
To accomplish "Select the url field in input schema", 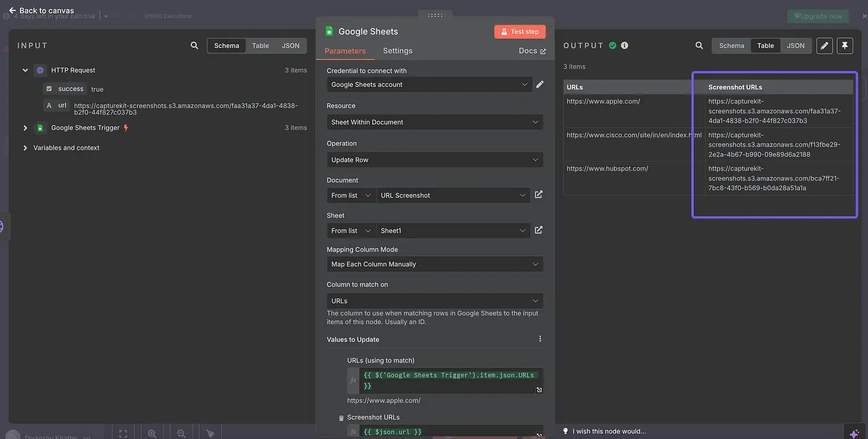I will tap(56, 105).
